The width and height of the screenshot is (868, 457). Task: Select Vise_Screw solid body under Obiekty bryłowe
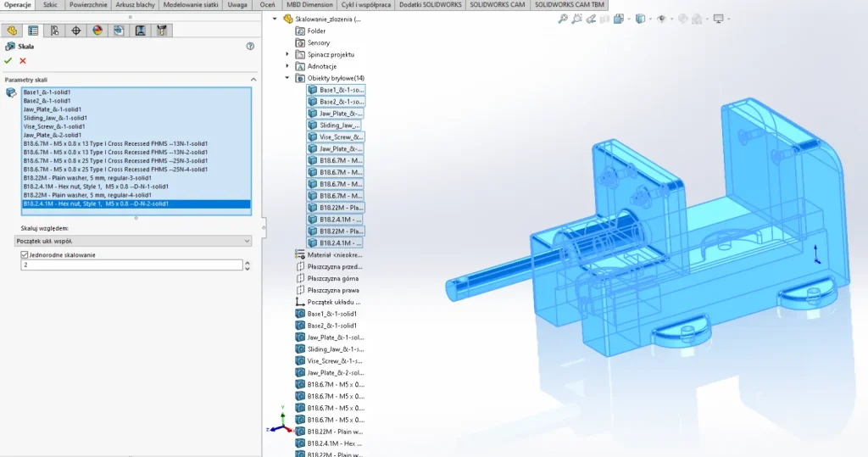[x=336, y=137]
